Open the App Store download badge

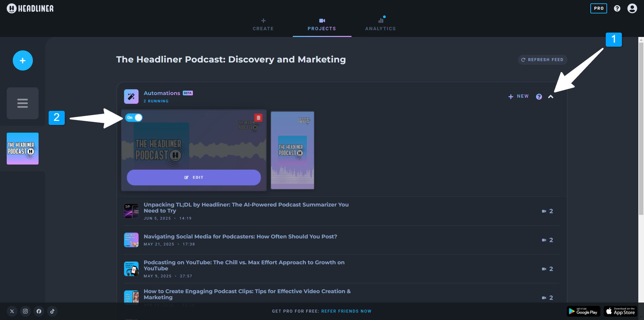click(x=621, y=311)
